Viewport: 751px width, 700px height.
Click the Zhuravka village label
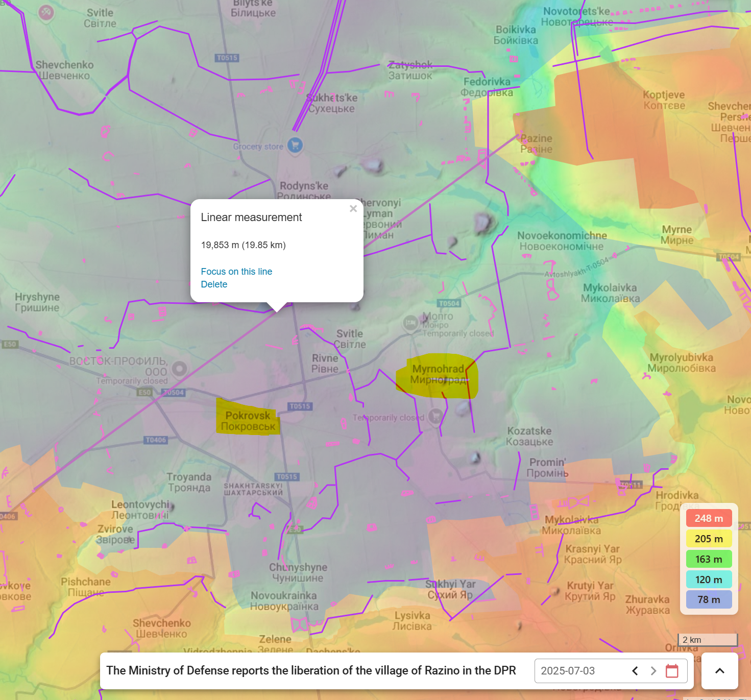click(647, 605)
